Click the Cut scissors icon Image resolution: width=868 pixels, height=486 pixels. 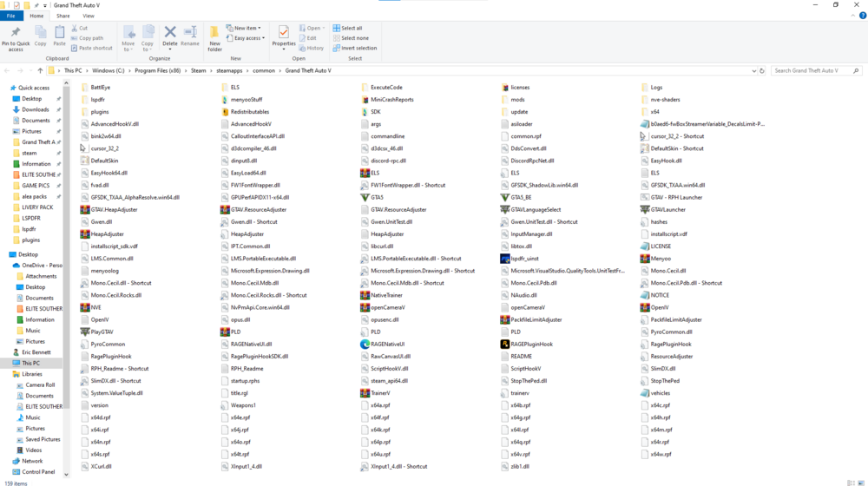[74, 29]
